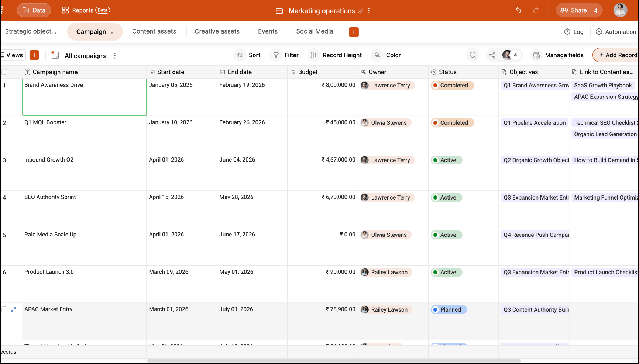Click the Log clock icon
Viewport: 639px width, 364px height.
(x=567, y=32)
